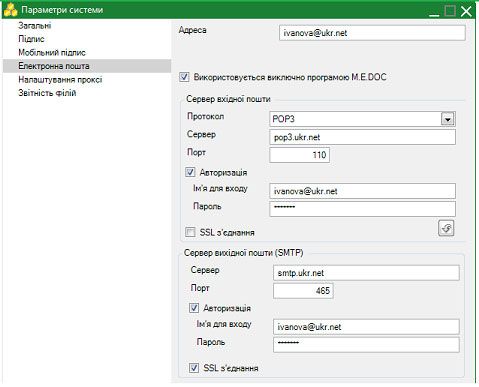Expand the Протокол dropdown arrow
This screenshot has width=479, height=387.
(x=448, y=119)
